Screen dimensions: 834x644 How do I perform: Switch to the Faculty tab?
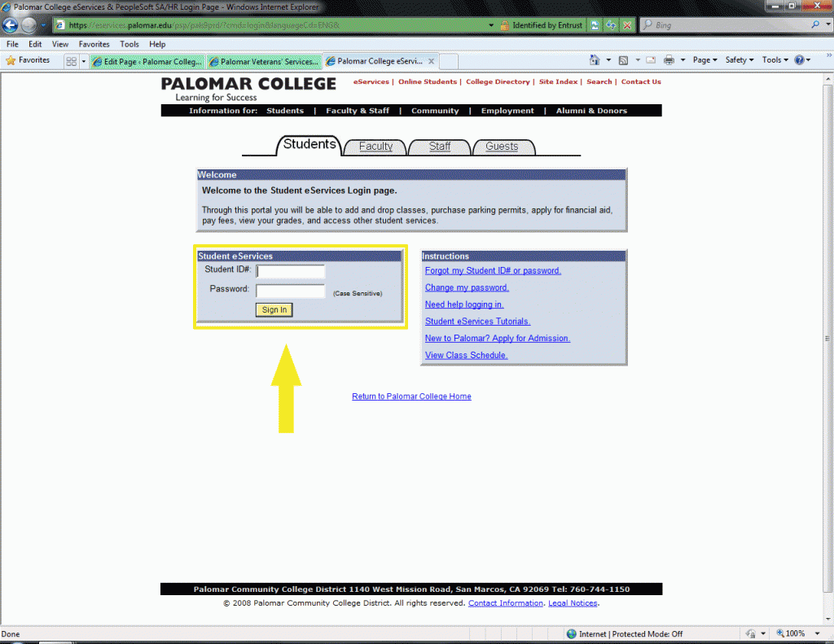(x=375, y=147)
